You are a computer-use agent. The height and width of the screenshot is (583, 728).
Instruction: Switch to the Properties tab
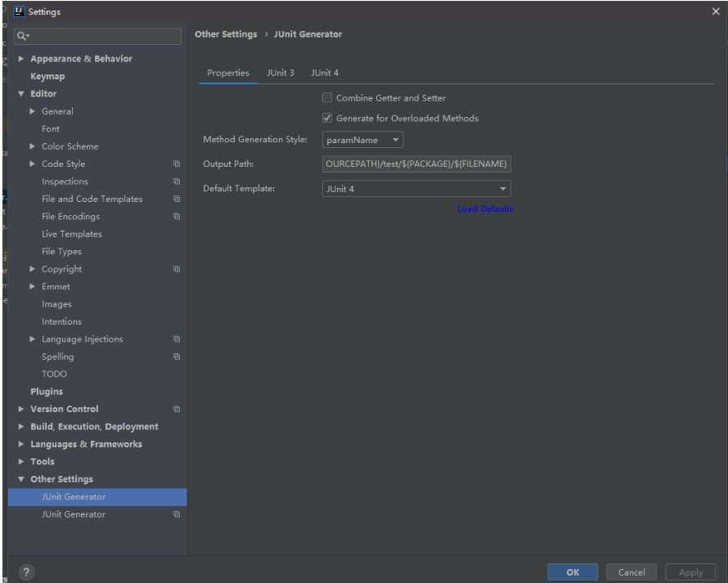(x=228, y=73)
